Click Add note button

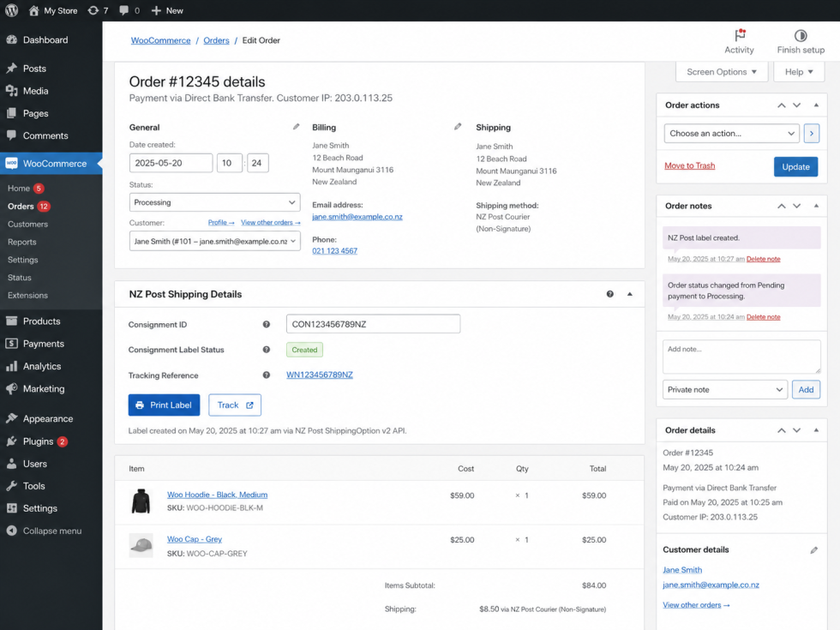[x=806, y=389]
